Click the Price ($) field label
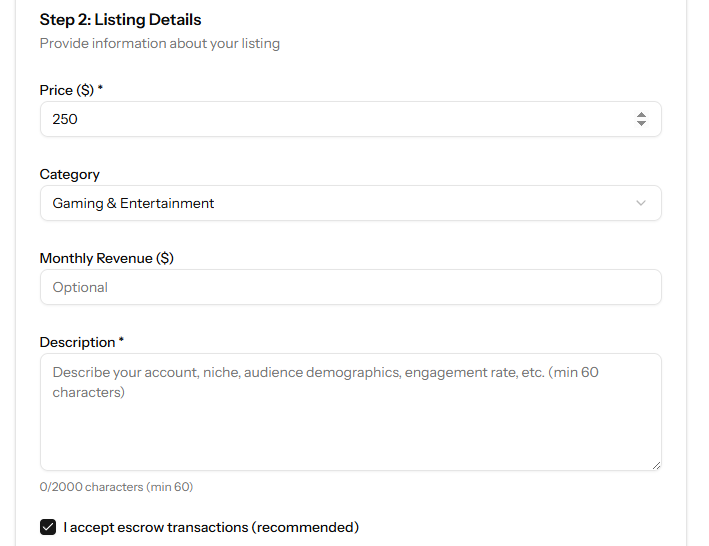This screenshot has width=709, height=546. pyautogui.click(x=67, y=90)
